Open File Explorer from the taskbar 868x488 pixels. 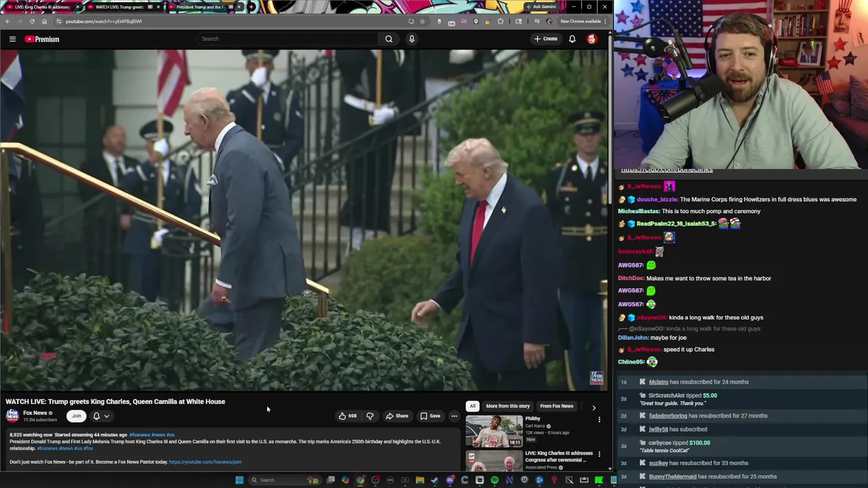pyautogui.click(x=420, y=480)
